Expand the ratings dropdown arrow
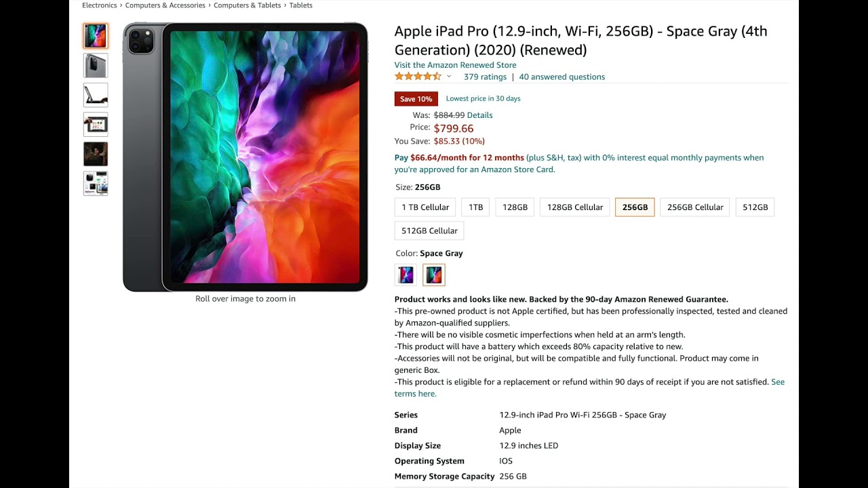This screenshot has width=868, height=488. point(449,77)
